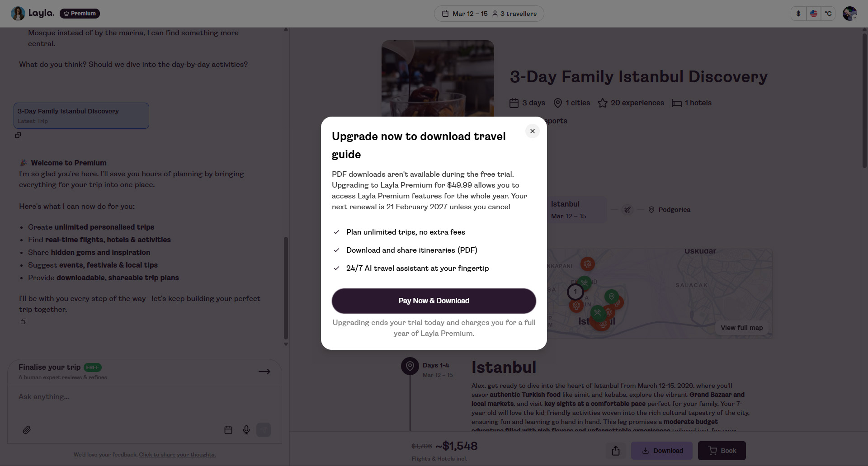Viewport: 868px width, 466px height.
Task: Open the calendar icon in chat box
Action: (228, 430)
